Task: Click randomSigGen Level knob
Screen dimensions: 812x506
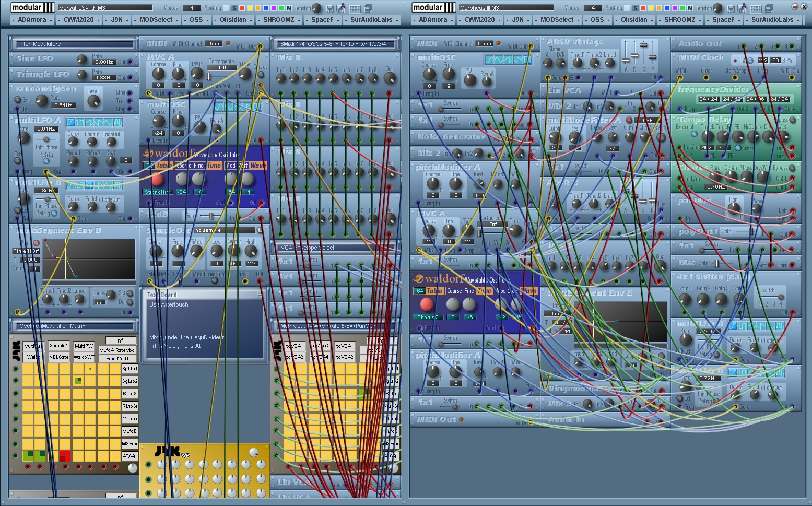Action: tap(93, 101)
